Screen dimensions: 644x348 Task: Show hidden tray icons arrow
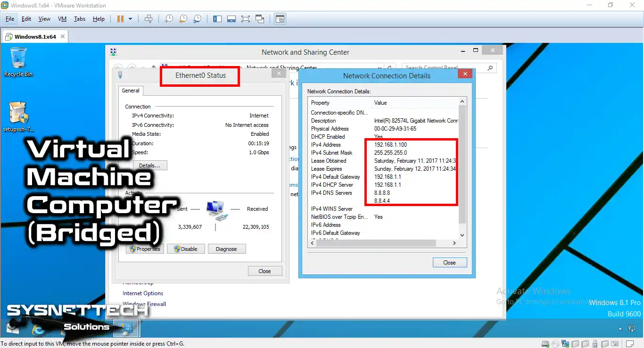pos(621,329)
